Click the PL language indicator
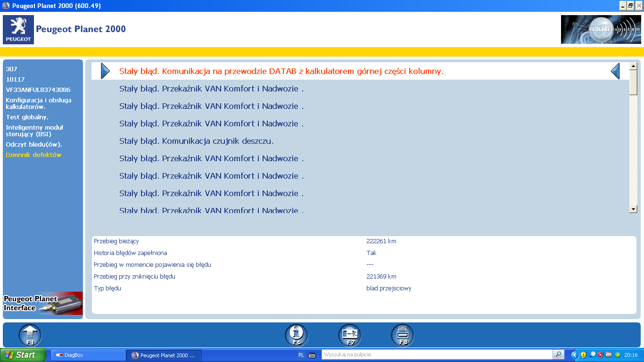 [x=301, y=355]
